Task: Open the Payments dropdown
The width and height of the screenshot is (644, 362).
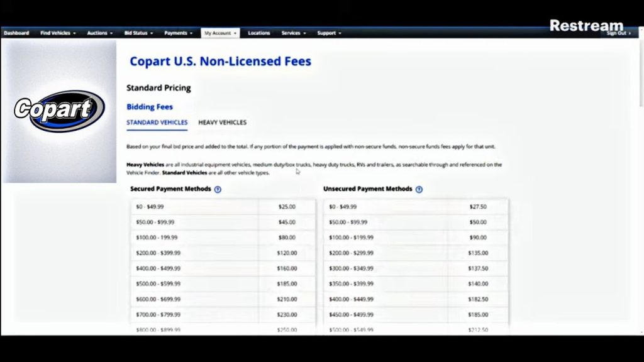Action: [178, 33]
